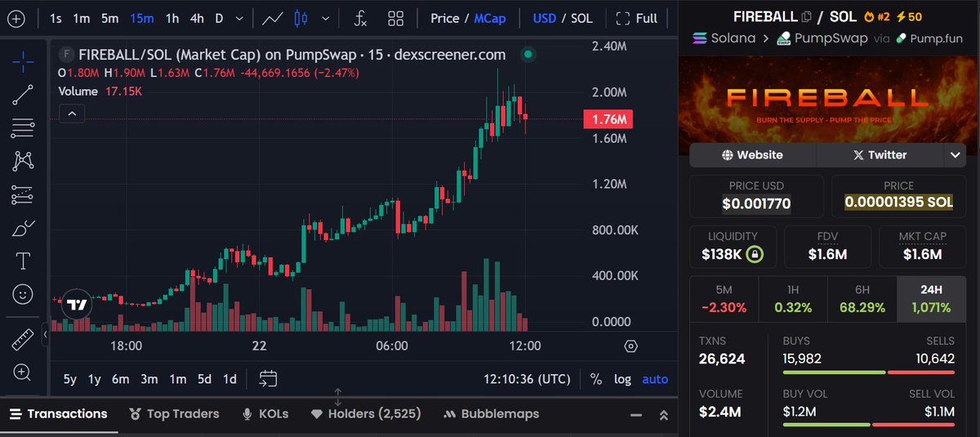Open the chart type dropdown arrow

[327, 18]
